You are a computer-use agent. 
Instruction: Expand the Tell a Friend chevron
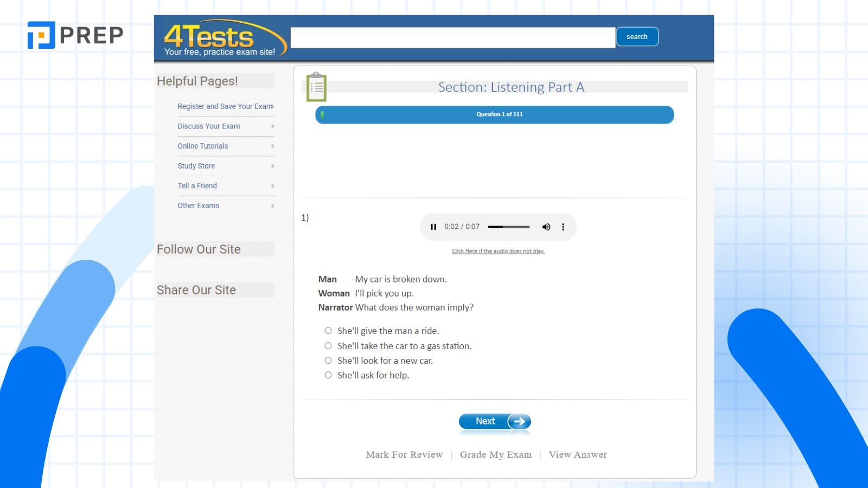pos(272,186)
